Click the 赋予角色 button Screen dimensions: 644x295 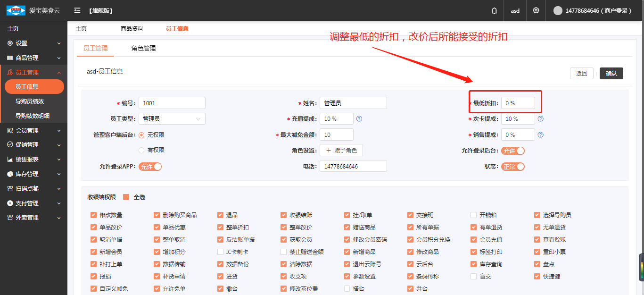click(x=341, y=151)
